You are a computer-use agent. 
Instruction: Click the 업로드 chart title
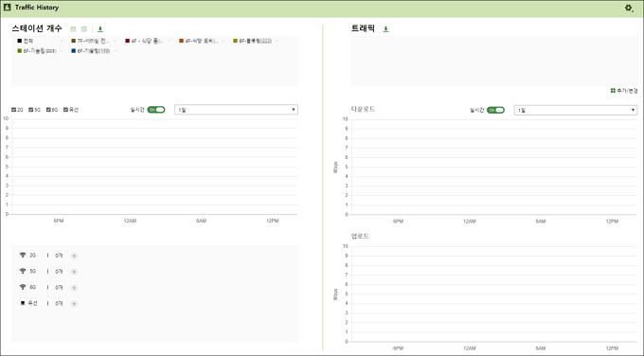(360, 236)
